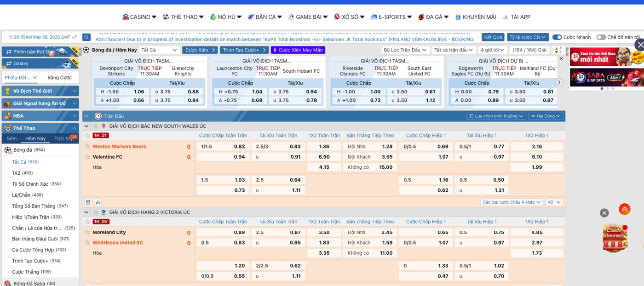Switch to the Galaxy theme
This screenshot has width=644, height=286.
tap(40, 63)
